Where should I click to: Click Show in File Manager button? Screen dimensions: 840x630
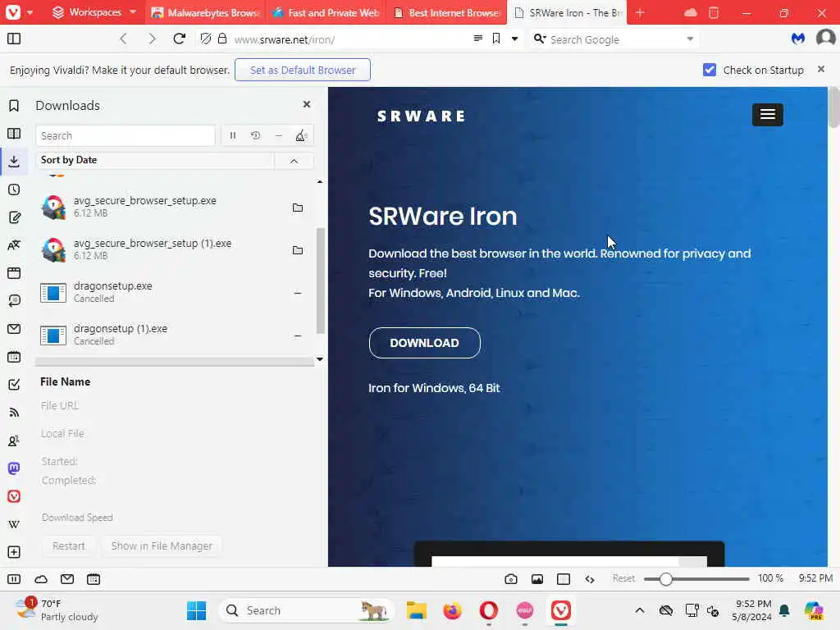162,546
